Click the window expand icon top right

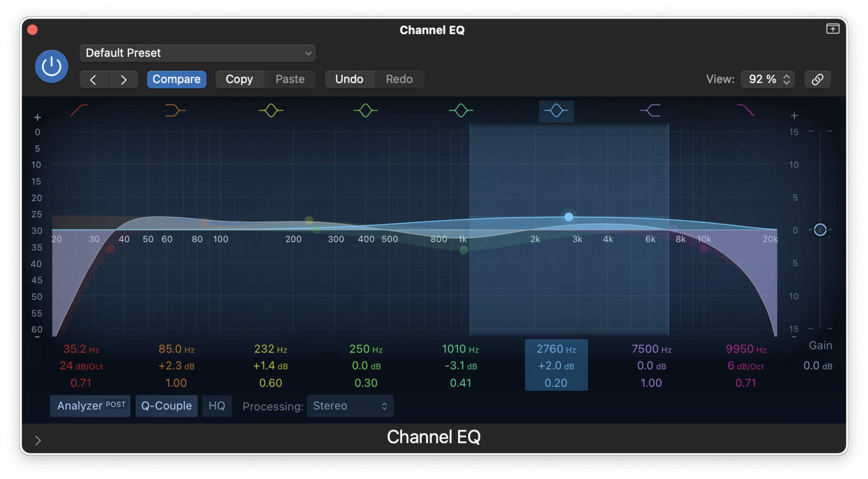pyautogui.click(x=832, y=29)
